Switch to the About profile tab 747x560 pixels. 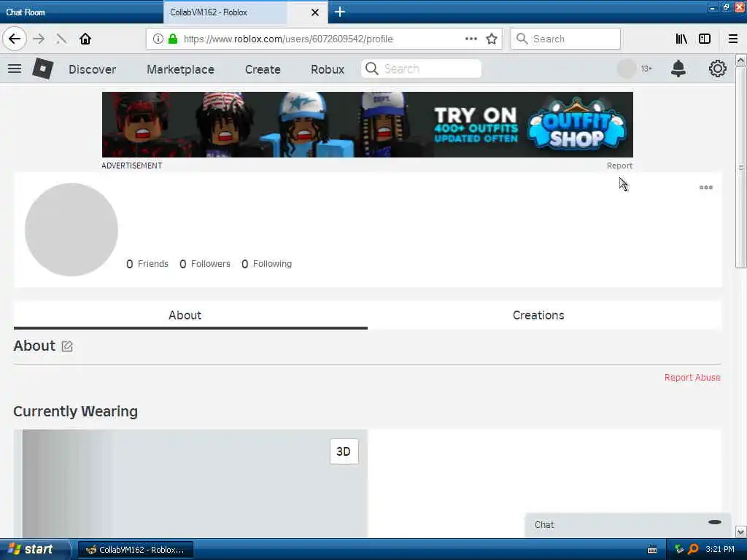pos(190,315)
